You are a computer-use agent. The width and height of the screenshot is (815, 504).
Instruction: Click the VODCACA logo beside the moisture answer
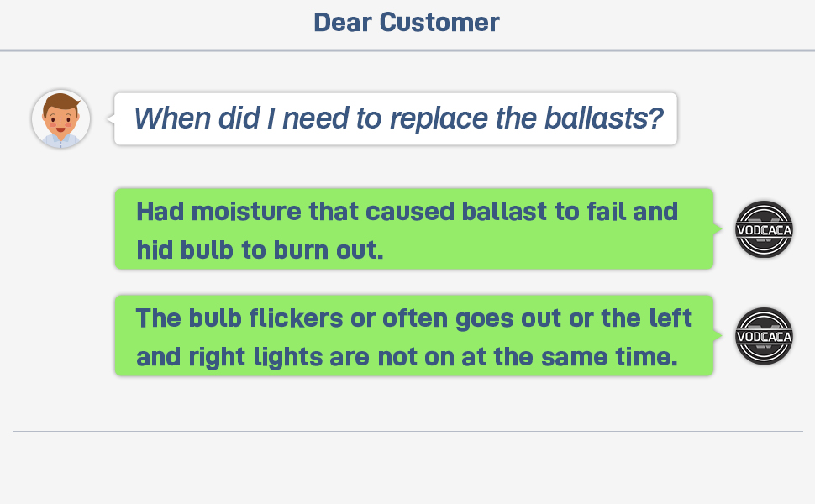click(764, 229)
